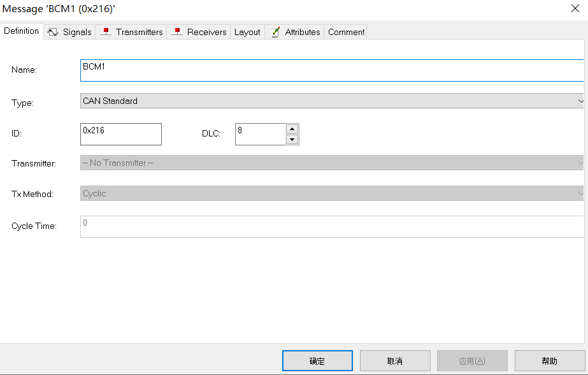This screenshot has height=375, width=588.
Task: Open the Tx Method dropdown
Action: pyautogui.click(x=580, y=194)
